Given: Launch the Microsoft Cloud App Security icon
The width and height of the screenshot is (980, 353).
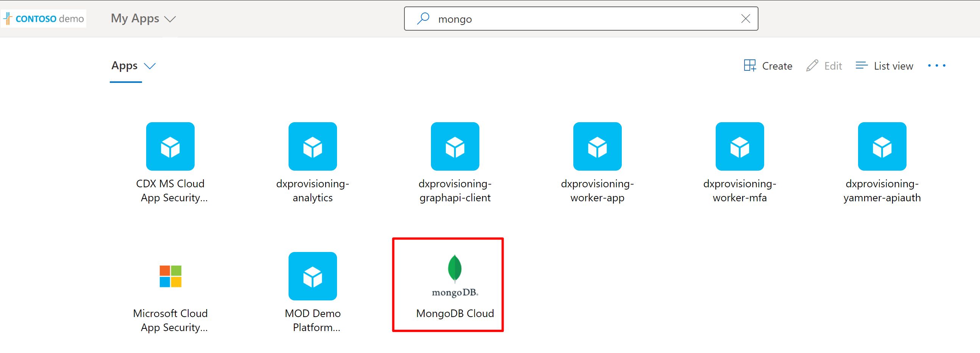Looking at the screenshot, I should coord(170,276).
